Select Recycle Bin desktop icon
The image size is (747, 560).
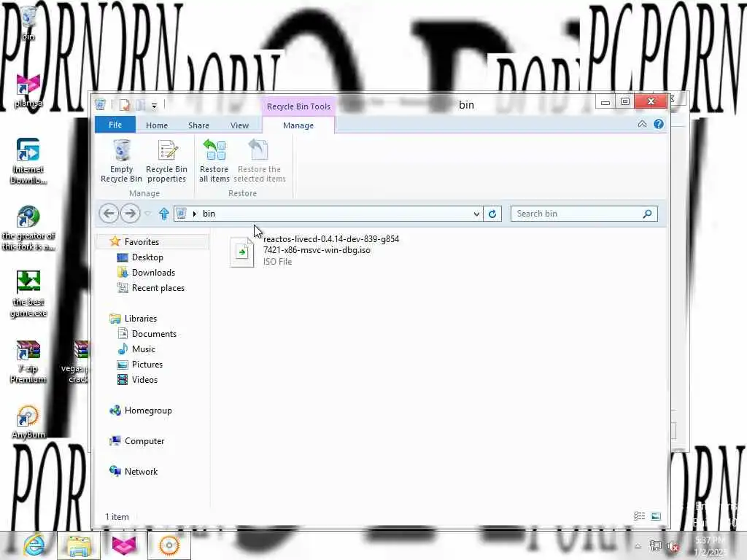(x=28, y=23)
